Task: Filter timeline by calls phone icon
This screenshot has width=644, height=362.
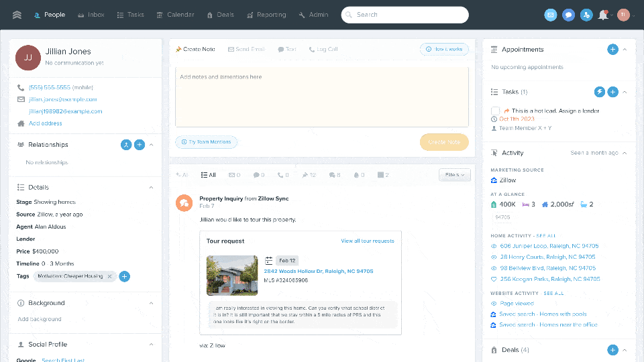Action: (282, 175)
